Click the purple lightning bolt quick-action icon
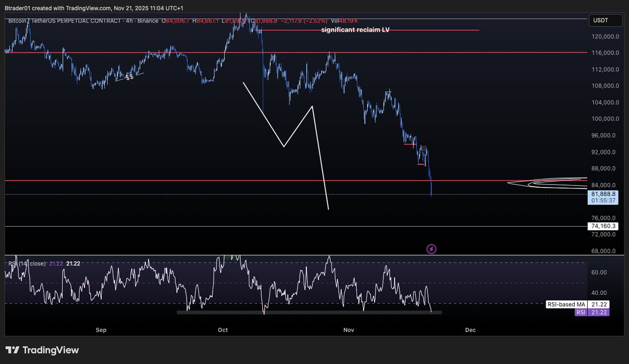629x364 pixels. (x=431, y=249)
